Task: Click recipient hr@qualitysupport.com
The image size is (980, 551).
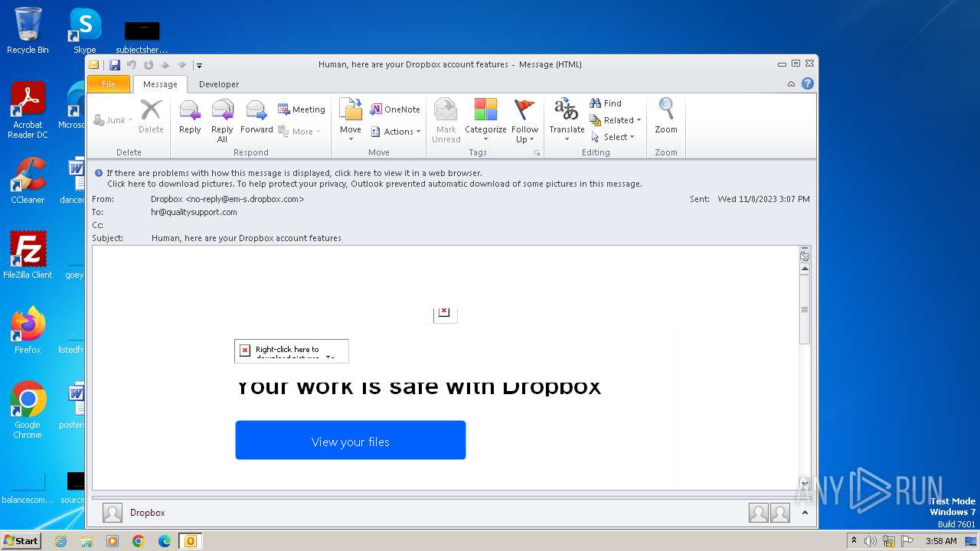Action: pos(194,212)
